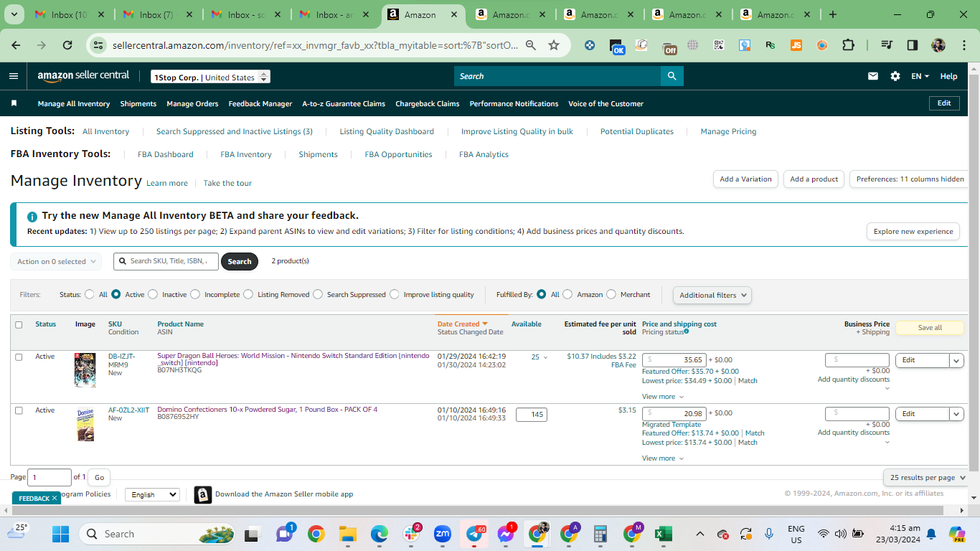Reload the page with the browser refresh button
This screenshot has height=551, width=980.
point(67,45)
